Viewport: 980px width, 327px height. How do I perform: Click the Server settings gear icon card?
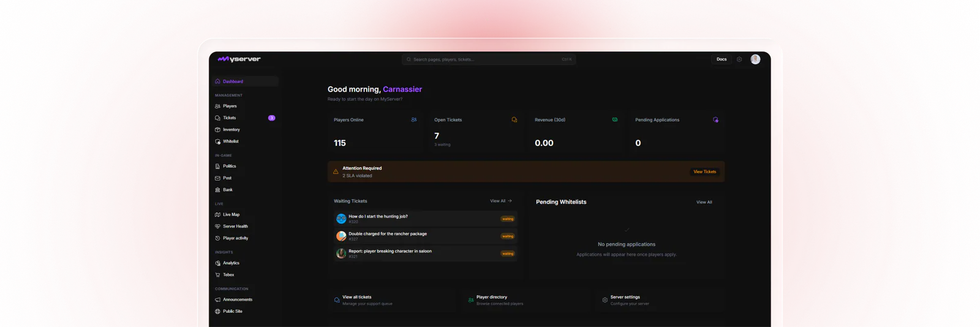(x=605, y=300)
